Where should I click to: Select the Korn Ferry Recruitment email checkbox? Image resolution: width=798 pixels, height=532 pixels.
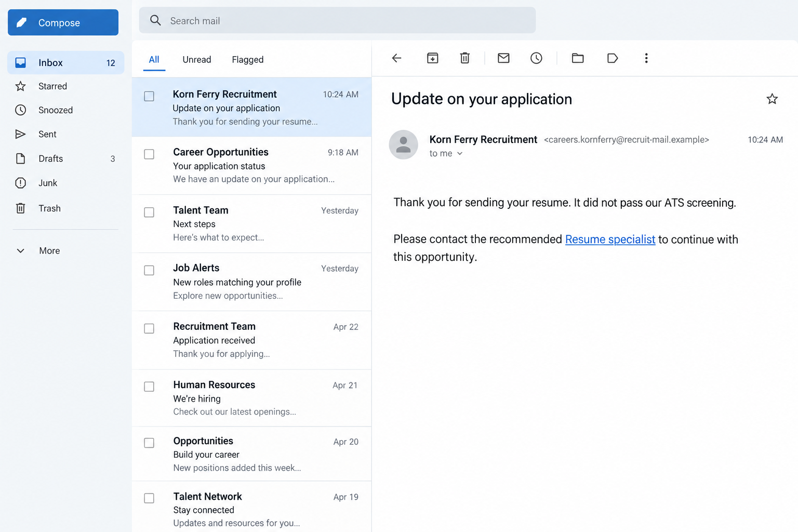coord(149,96)
